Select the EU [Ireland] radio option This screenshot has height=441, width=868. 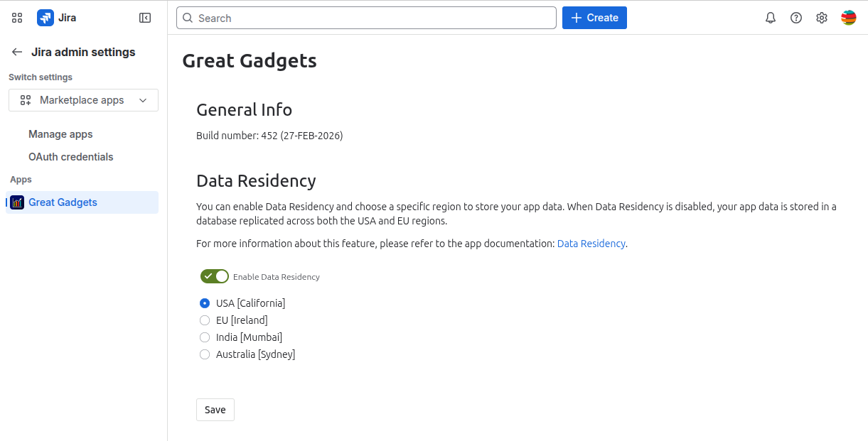[x=205, y=320]
